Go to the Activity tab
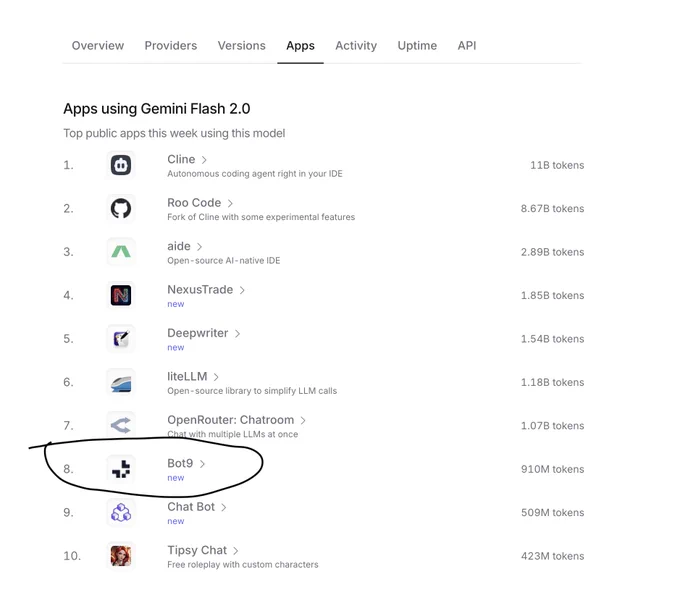Screen dimensions: 680x603 coord(356,46)
